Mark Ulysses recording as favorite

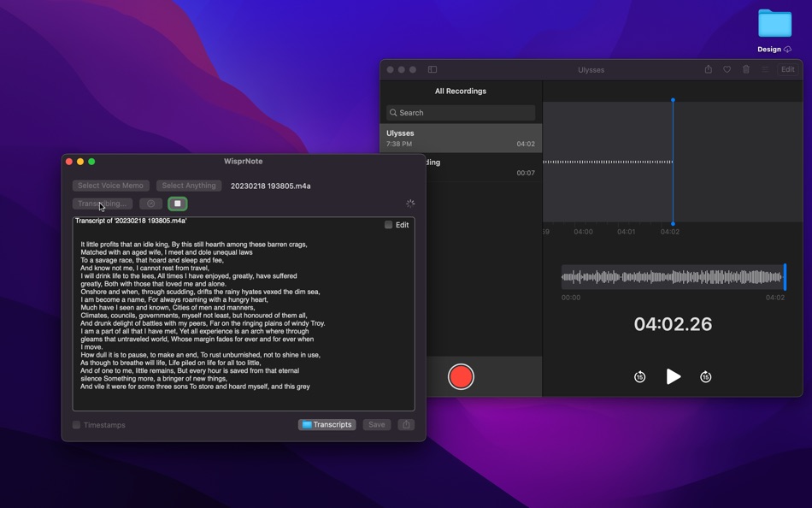point(727,69)
